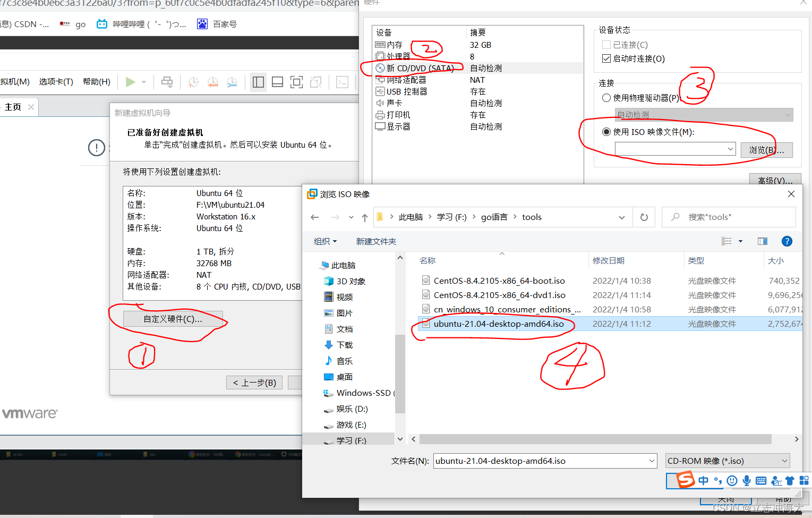Click the send Ctrl+Alt+Del toolbar icon
812x518 pixels.
coord(167,82)
